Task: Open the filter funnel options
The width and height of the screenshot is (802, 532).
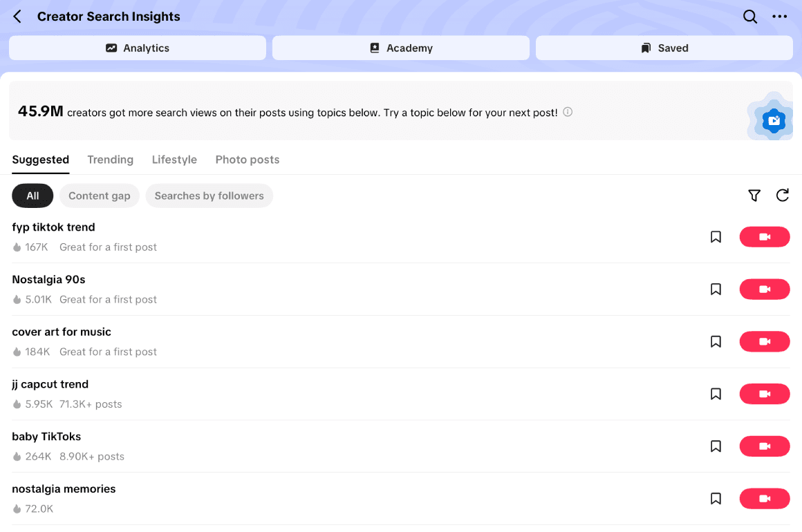Action: (x=754, y=196)
